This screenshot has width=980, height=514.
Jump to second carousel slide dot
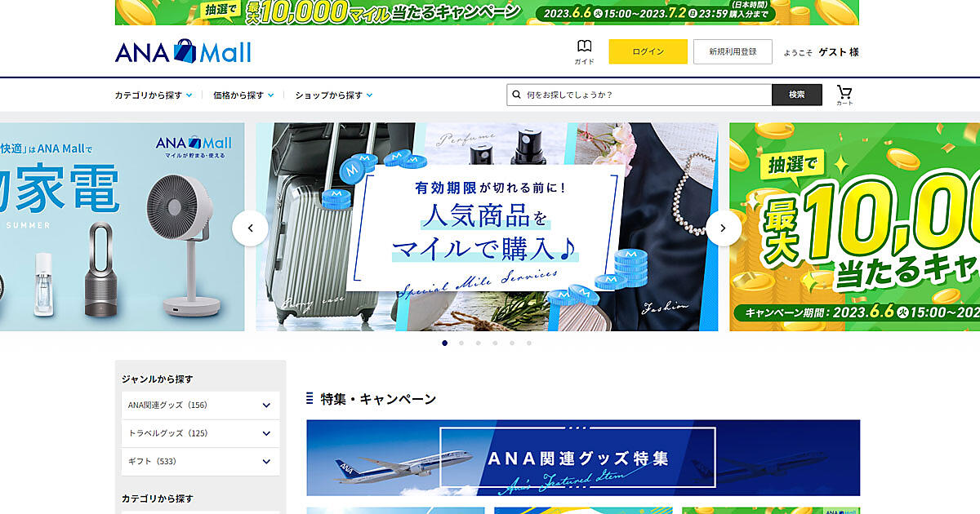coord(461,343)
